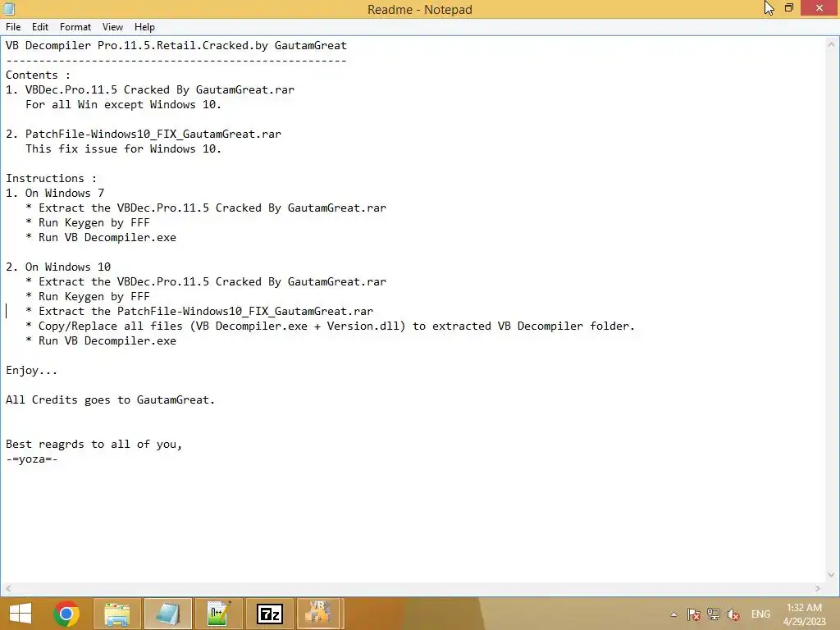Open 7-Zip from taskbar
The height and width of the screenshot is (630, 840).
point(269,614)
